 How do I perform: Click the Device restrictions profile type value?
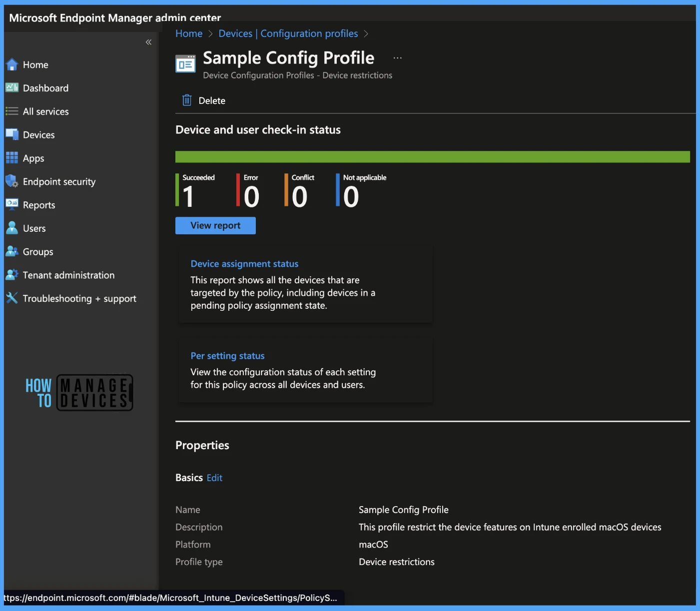pyautogui.click(x=397, y=562)
